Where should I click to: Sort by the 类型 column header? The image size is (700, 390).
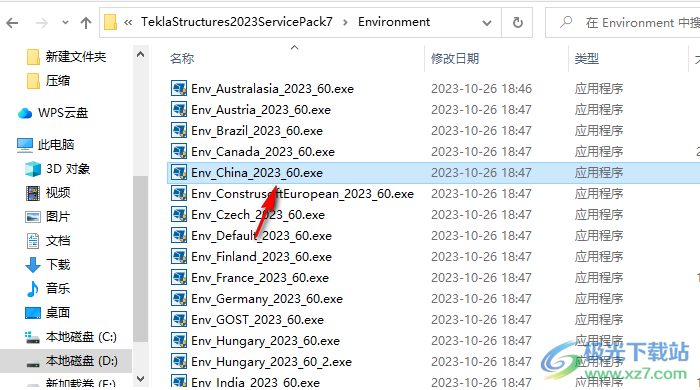[x=587, y=58]
